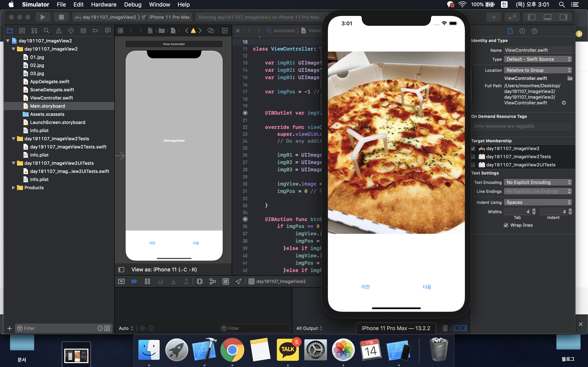Click the pause program execution debug icon
This screenshot has width=588, height=367.
[x=147, y=281]
